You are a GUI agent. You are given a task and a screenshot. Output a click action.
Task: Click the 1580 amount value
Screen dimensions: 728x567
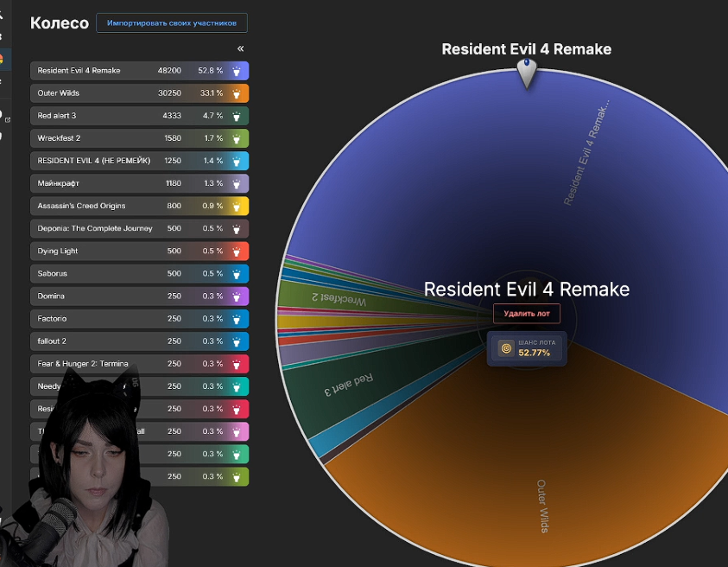173,138
